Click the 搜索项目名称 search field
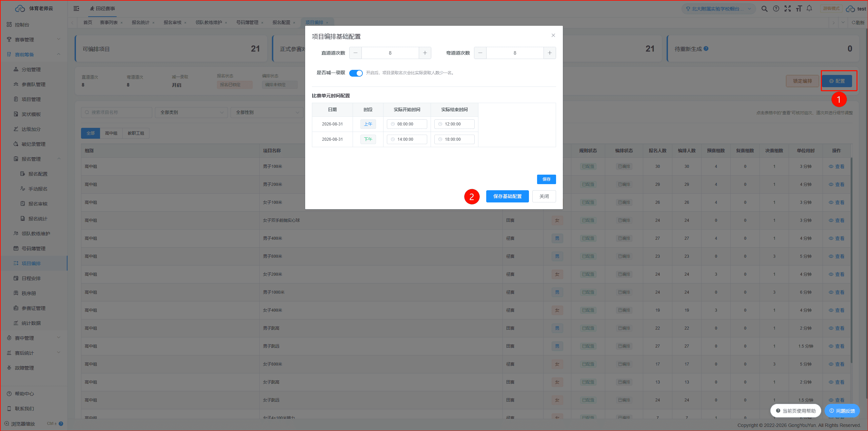Viewport: 868px width, 431px height. point(117,112)
